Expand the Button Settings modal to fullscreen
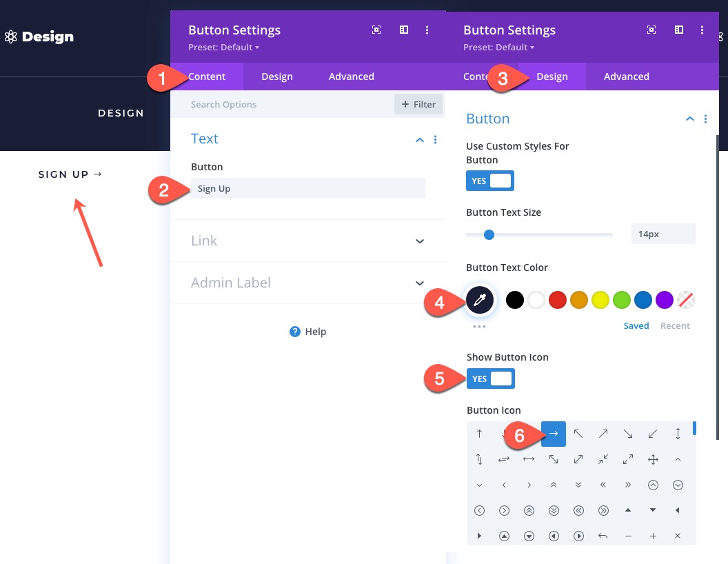The image size is (728, 564). point(376,30)
